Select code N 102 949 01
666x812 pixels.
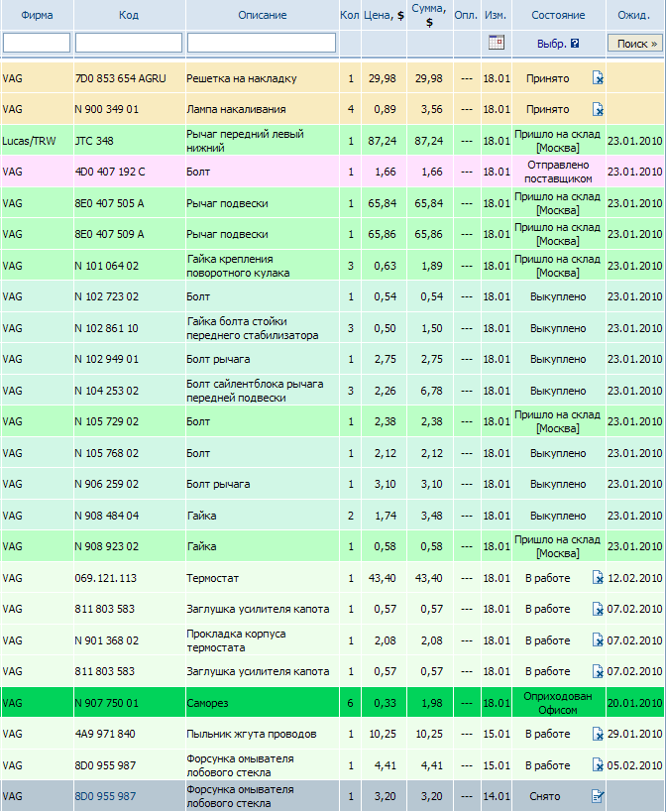click(107, 359)
